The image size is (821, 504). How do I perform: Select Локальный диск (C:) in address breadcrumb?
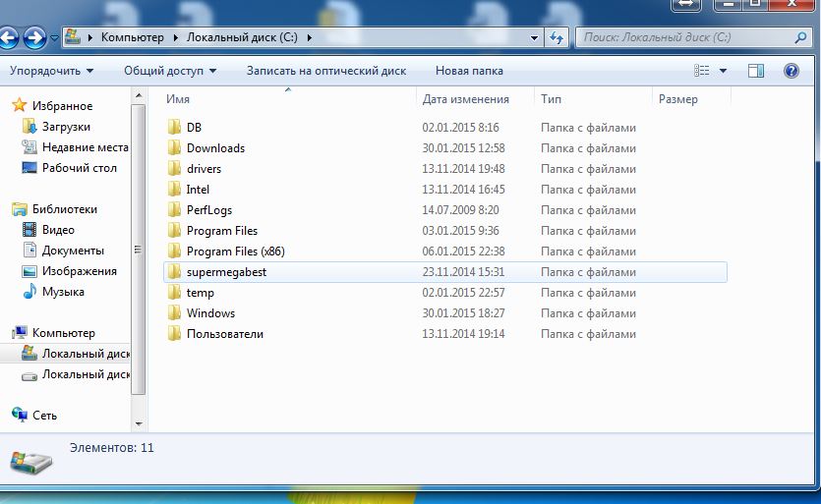(x=242, y=37)
